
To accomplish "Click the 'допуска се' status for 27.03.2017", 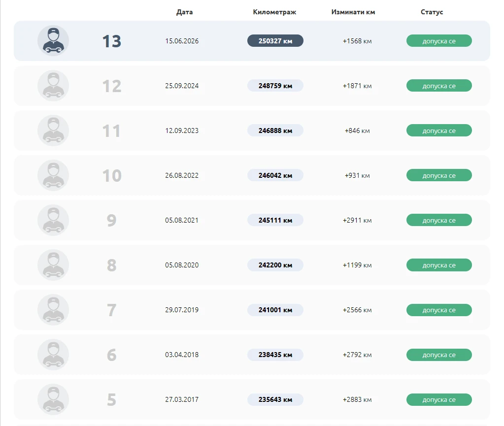I will [x=439, y=399].
